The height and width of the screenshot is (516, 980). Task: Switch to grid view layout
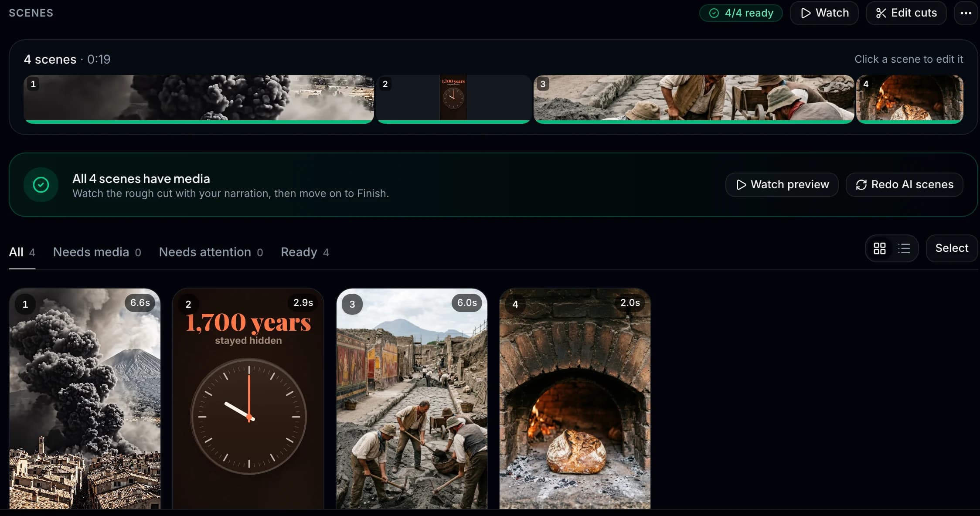point(880,248)
